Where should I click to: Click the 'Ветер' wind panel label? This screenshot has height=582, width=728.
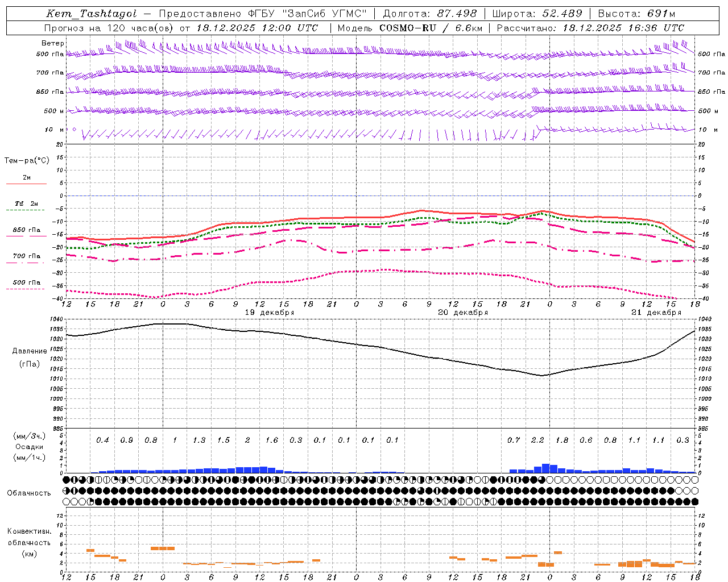[x=53, y=43]
